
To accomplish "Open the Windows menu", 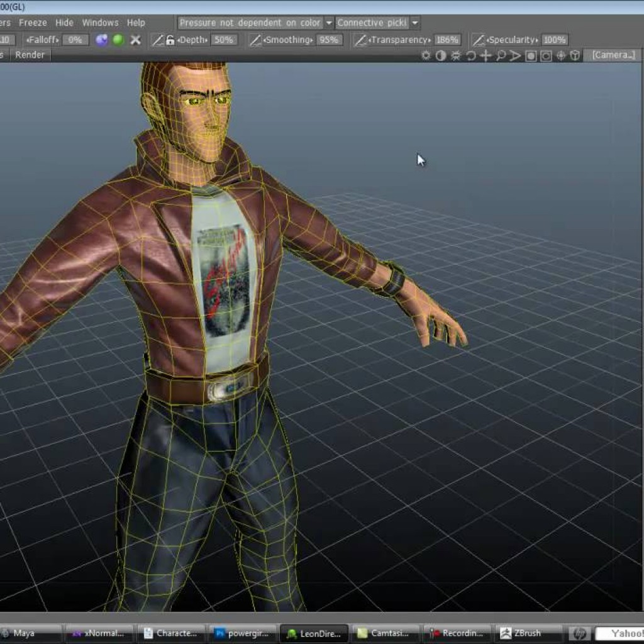I will pos(100,23).
